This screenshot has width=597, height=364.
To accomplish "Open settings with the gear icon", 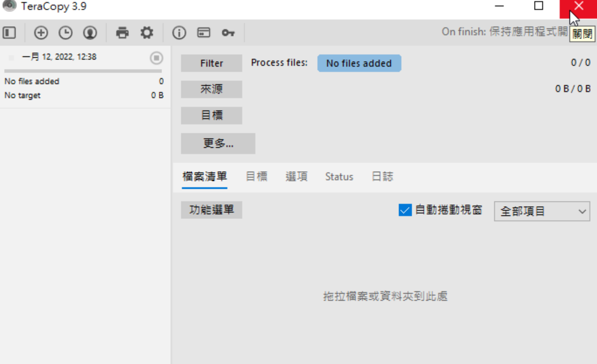I will 146,33.
